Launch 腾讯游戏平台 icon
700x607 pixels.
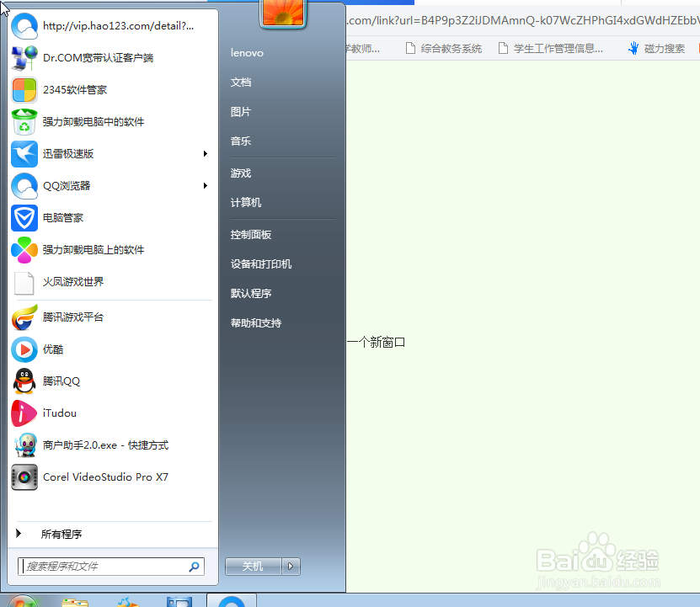pos(24,317)
